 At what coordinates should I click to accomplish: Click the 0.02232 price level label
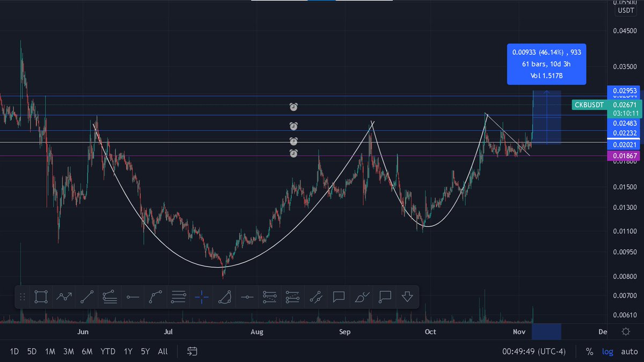pyautogui.click(x=625, y=134)
